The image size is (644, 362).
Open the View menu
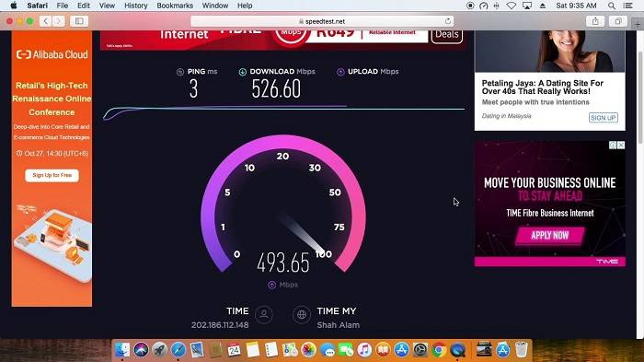click(107, 6)
